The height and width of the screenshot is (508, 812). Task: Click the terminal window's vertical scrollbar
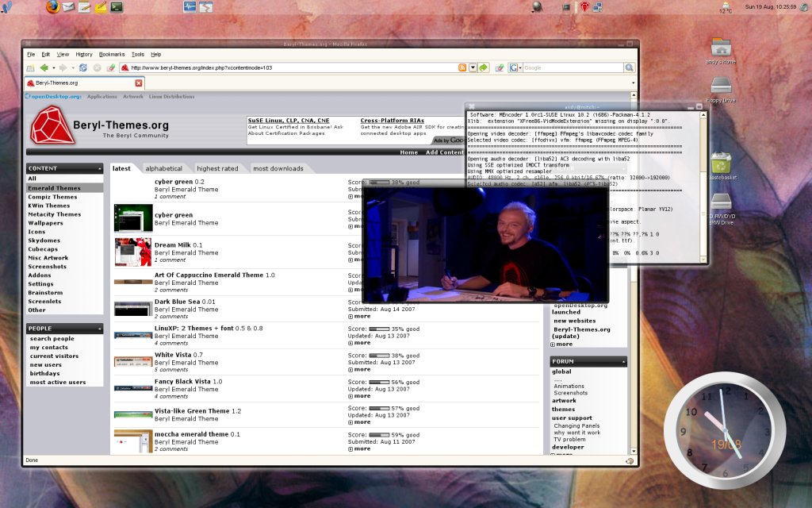click(x=703, y=187)
